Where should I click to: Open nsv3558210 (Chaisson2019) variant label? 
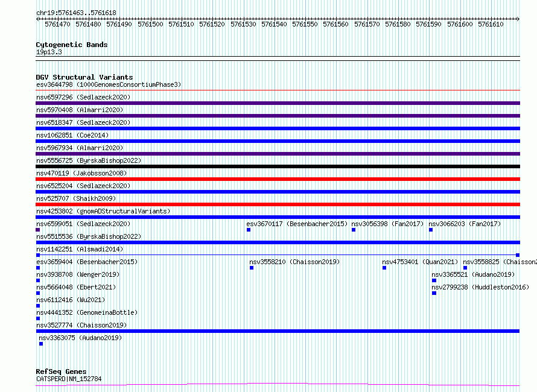coord(294,262)
